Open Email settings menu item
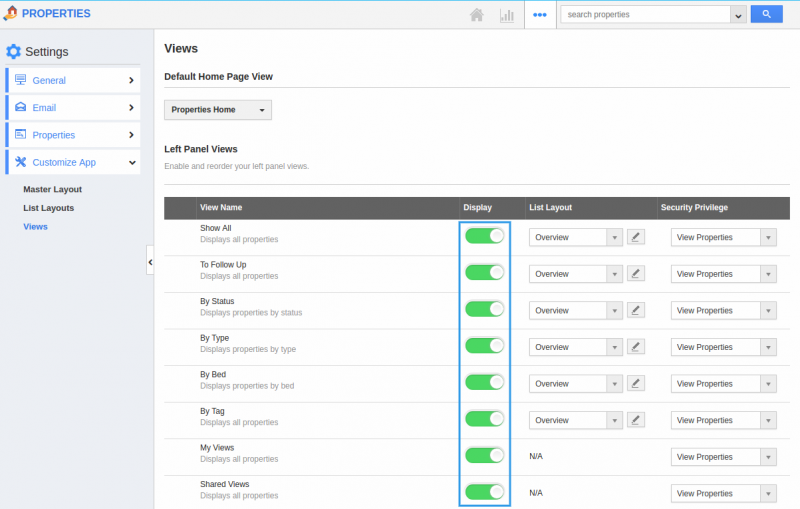The height and width of the screenshot is (509, 800). pyautogui.click(x=73, y=108)
